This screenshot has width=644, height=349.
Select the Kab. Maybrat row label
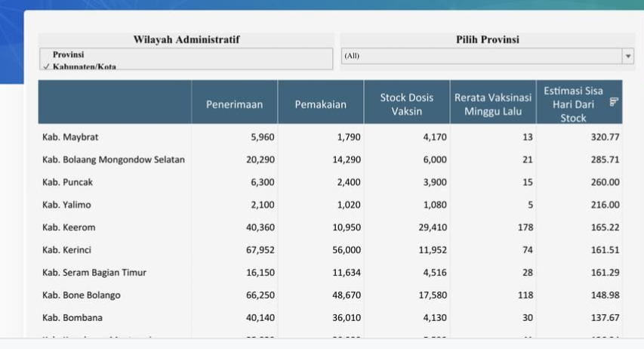click(70, 137)
